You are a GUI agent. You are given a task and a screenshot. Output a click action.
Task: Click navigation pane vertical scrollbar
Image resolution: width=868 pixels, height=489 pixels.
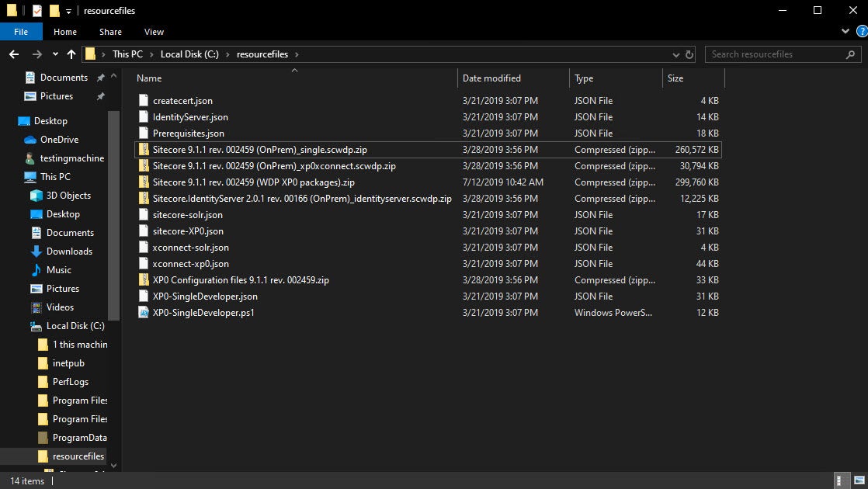click(x=113, y=216)
